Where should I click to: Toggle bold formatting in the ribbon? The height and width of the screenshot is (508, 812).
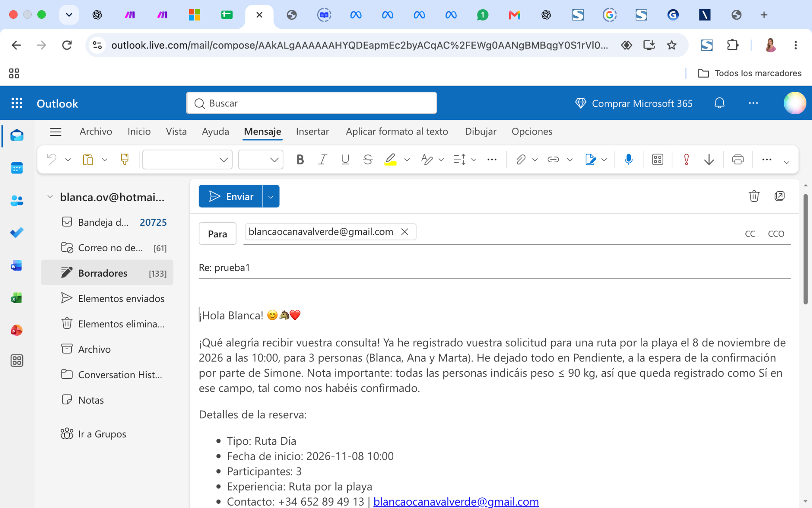(300, 160)
